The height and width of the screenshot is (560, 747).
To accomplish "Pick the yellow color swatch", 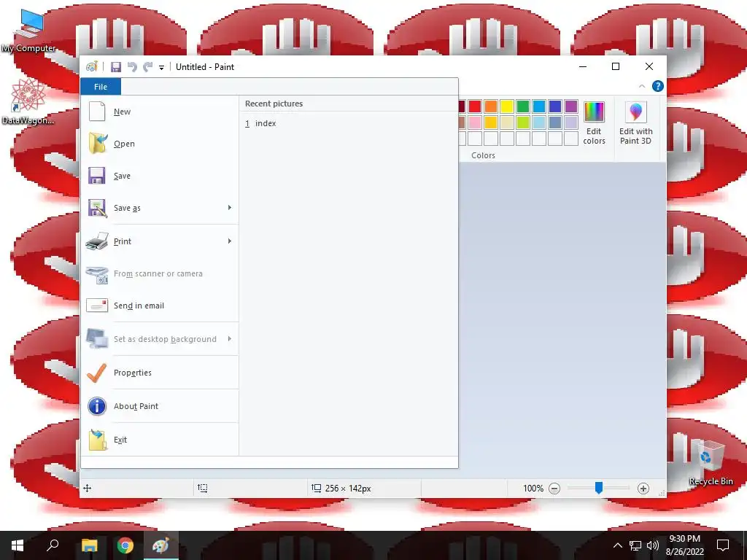I will click(x=507, y=106).
